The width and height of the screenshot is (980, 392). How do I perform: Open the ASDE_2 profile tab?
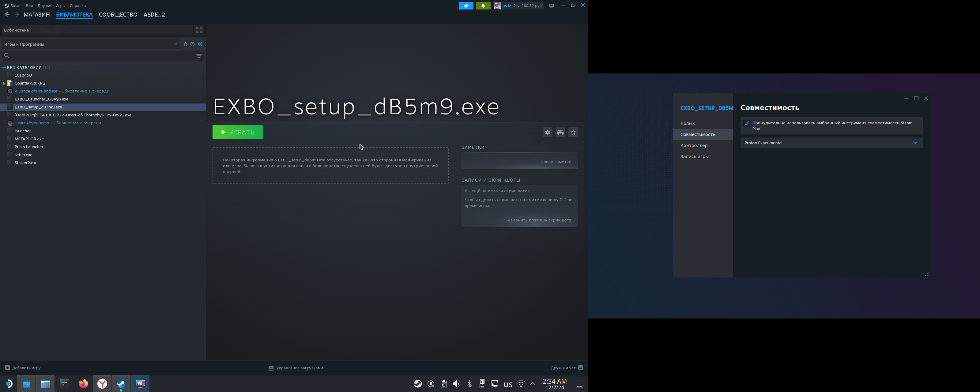coord(154,14)
